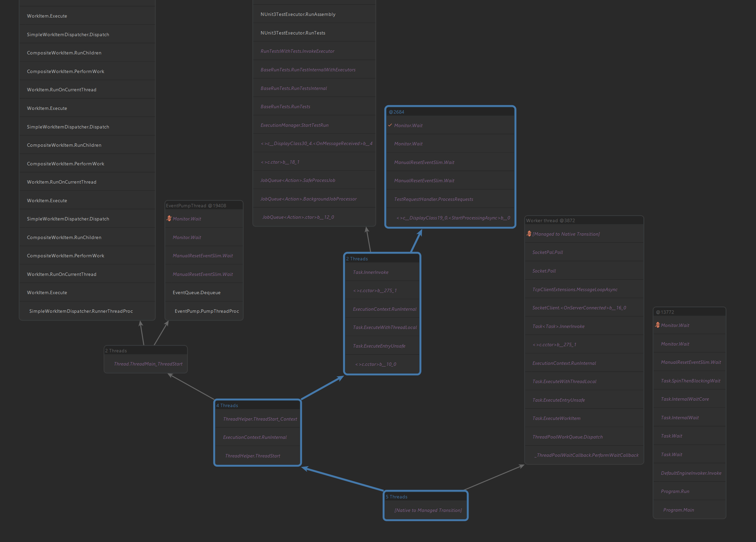756x542 pixels.
Task: Select TestRequestHandler.ProcessRequests in thread @2684
Action: tap(434, 199)
